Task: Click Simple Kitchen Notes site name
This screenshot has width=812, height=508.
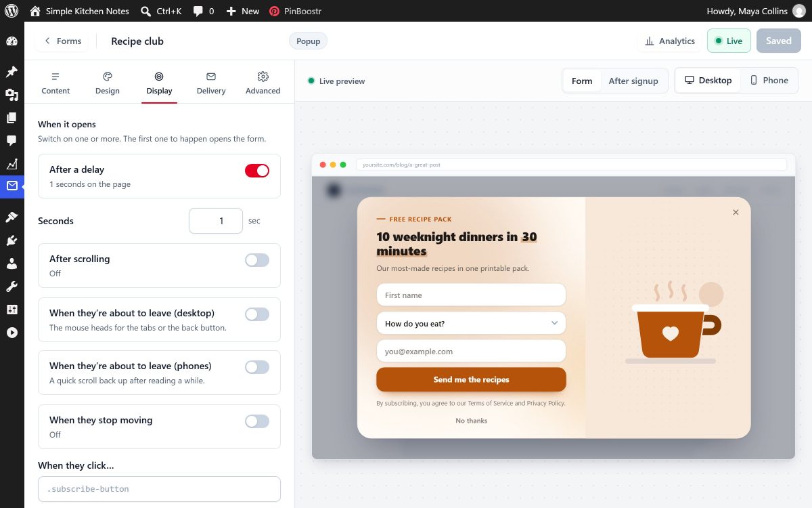Action: (x=87, y=11)
